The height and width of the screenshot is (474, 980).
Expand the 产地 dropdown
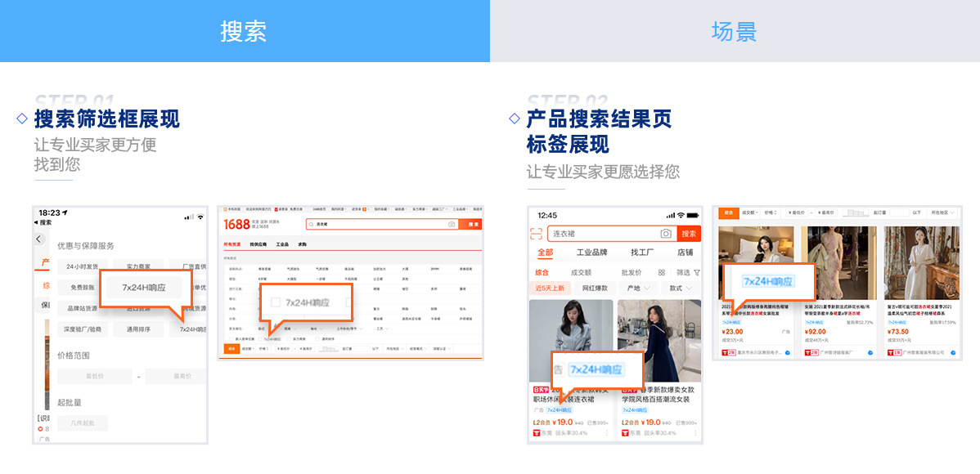point(638,288)
